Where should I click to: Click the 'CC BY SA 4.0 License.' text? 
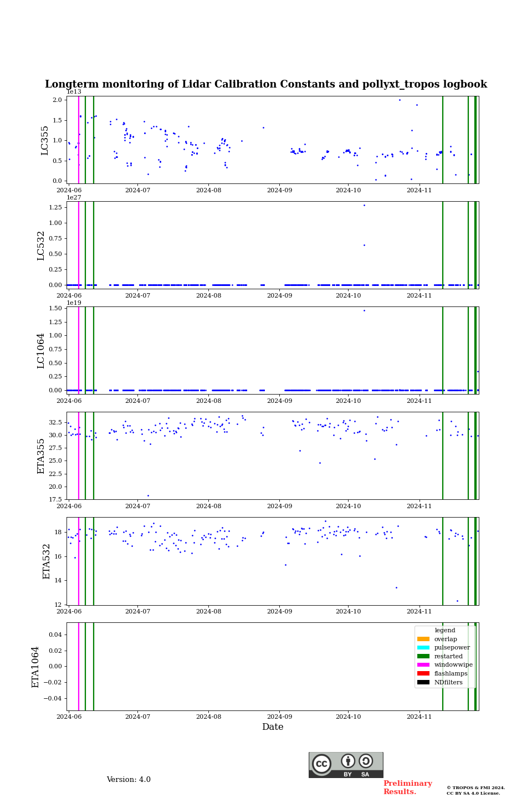(x=473, y=793)
